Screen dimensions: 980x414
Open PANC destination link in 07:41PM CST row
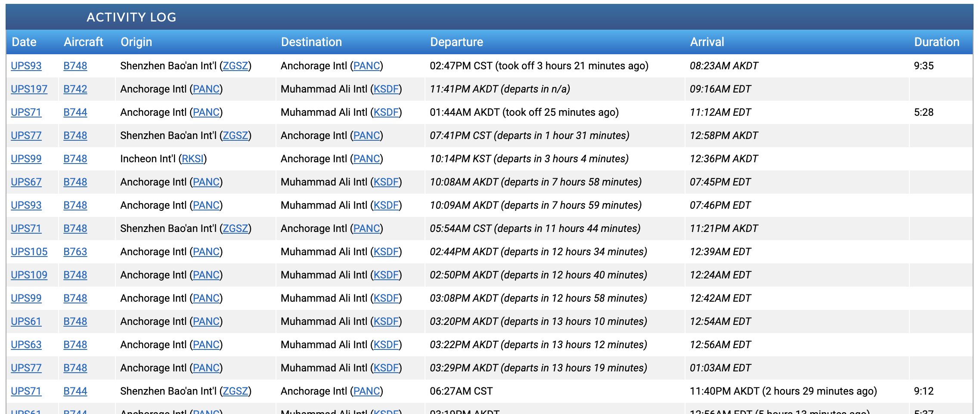[x=367, y=136]
